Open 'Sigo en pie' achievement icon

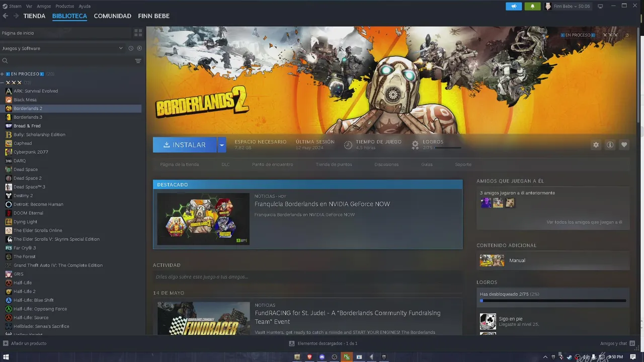click(488, 321)
